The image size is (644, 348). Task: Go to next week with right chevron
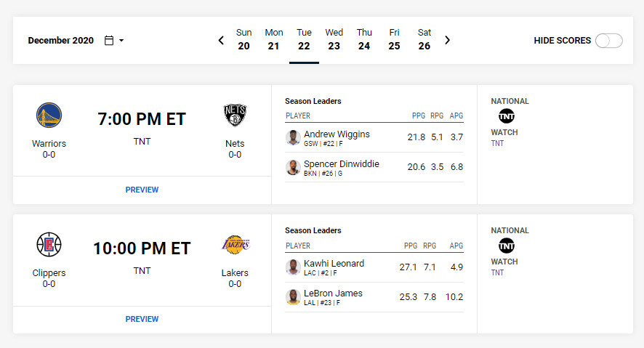448,40
